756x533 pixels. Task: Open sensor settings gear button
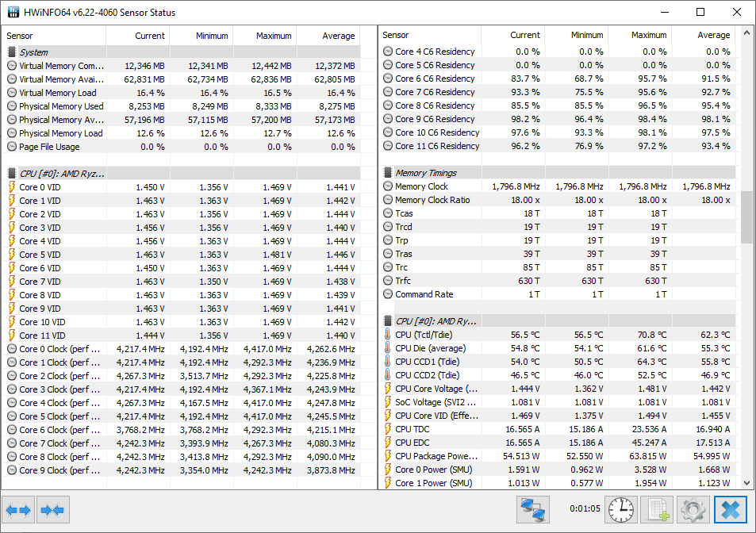693,509
